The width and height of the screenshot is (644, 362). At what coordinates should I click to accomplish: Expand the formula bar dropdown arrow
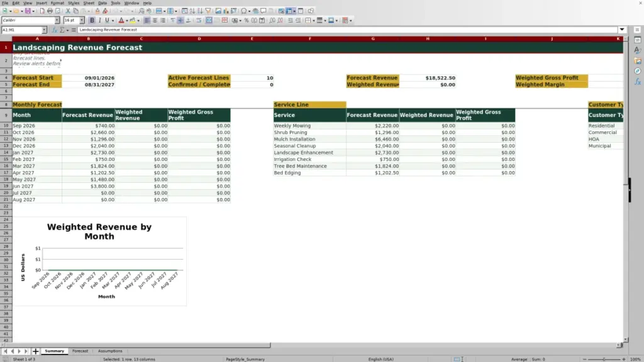[622, 30]
